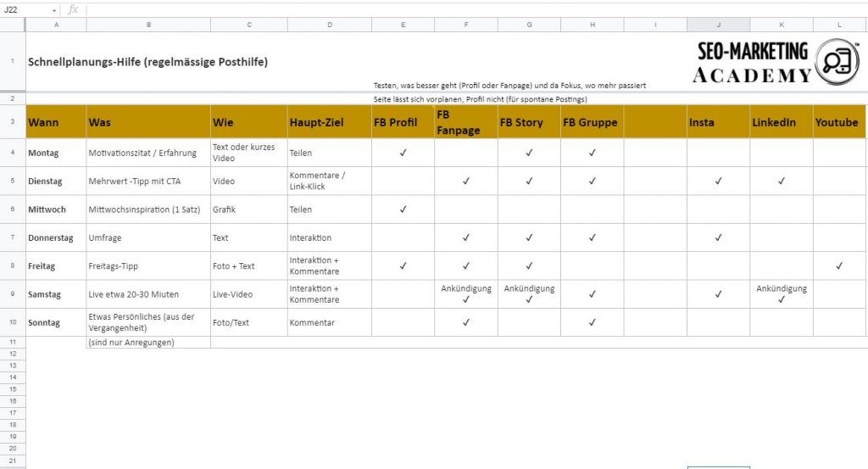Click Mittwoch's FB Profil checkmark

point(403,209)
